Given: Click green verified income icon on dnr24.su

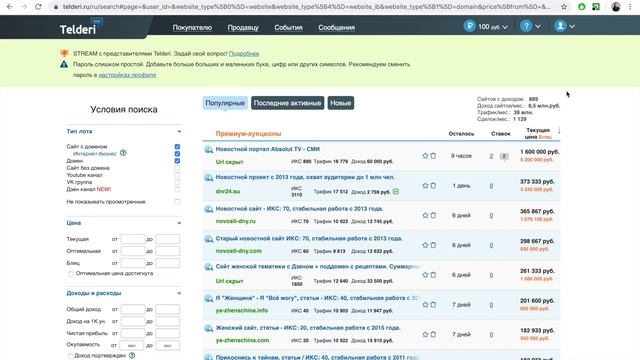Looking at the screenshot, I should point(396,191).
